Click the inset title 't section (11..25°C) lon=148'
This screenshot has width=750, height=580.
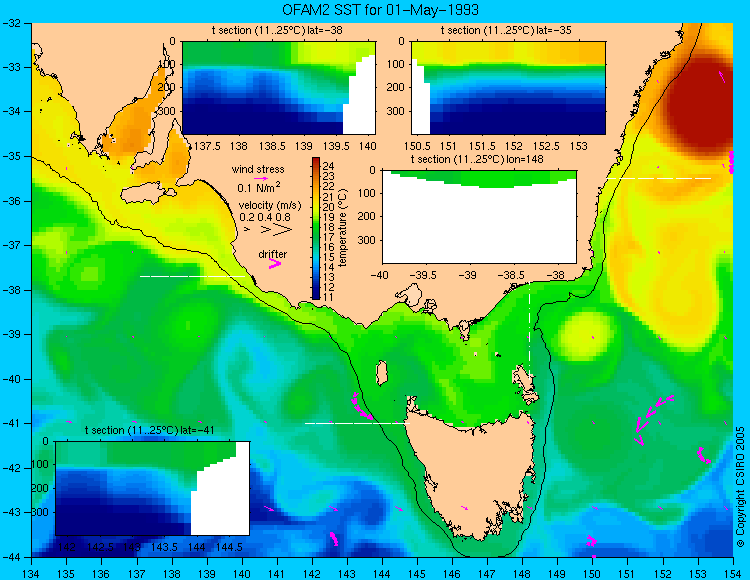pyautogui.click(x=477, y=159)
